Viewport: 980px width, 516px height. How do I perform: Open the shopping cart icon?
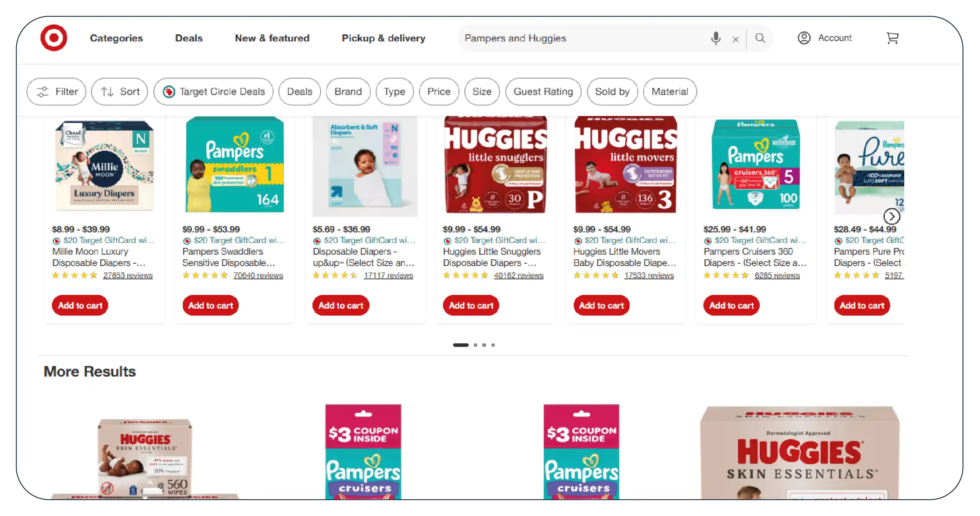(893, 38)
